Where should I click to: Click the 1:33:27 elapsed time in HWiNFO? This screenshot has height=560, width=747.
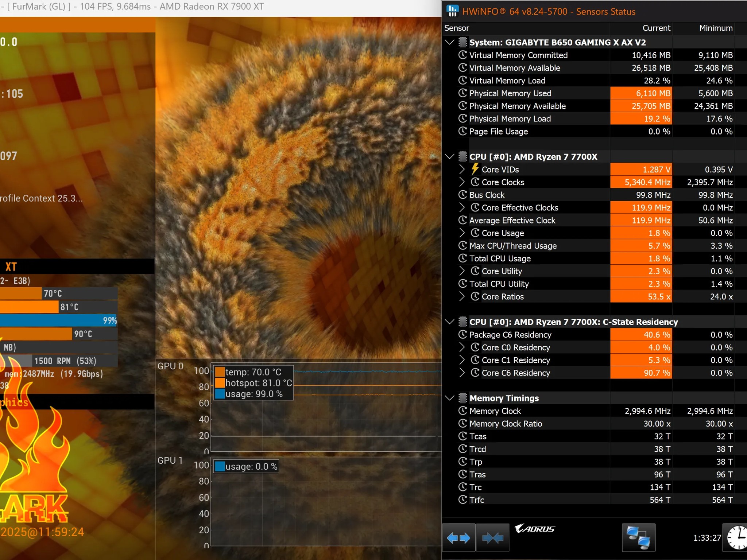(x=707, y=538)
